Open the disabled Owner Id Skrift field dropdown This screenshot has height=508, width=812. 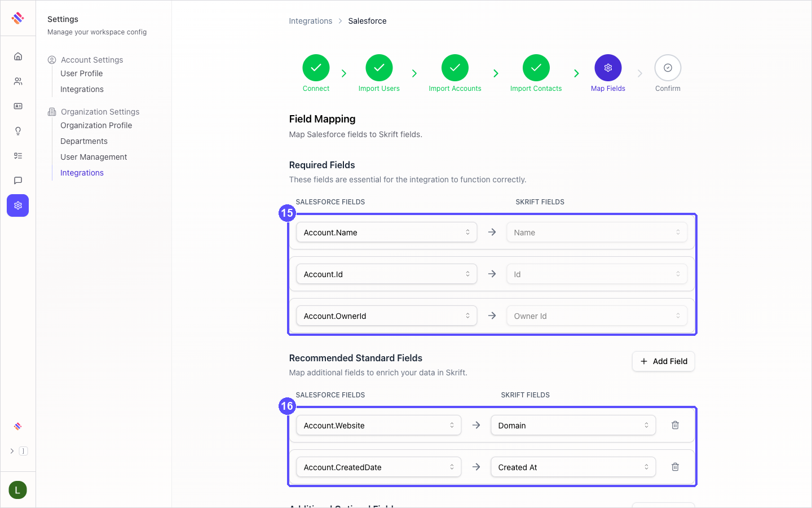[597, 316]
